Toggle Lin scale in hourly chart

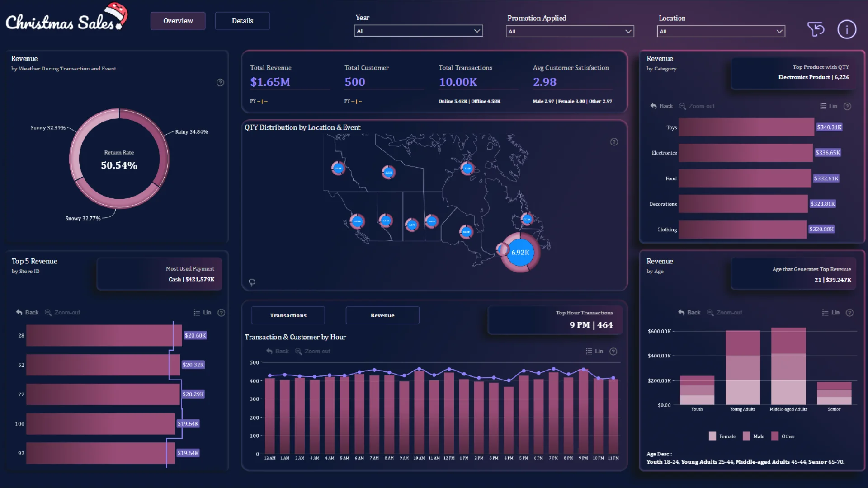(594, 351)
